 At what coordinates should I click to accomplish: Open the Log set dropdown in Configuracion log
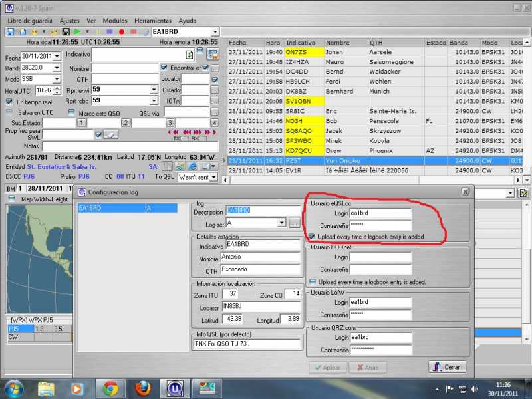click(x=281, y=223)
